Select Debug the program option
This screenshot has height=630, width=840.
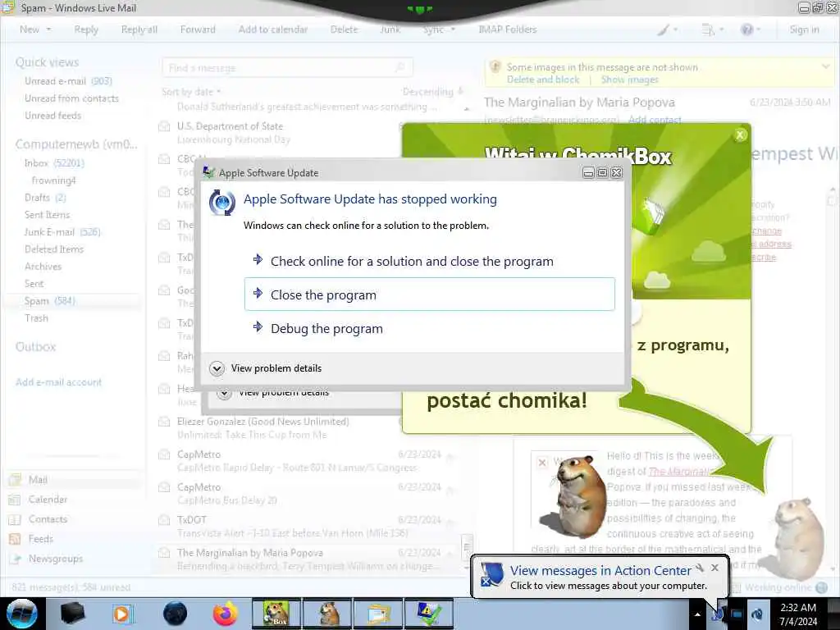[429, 328]
